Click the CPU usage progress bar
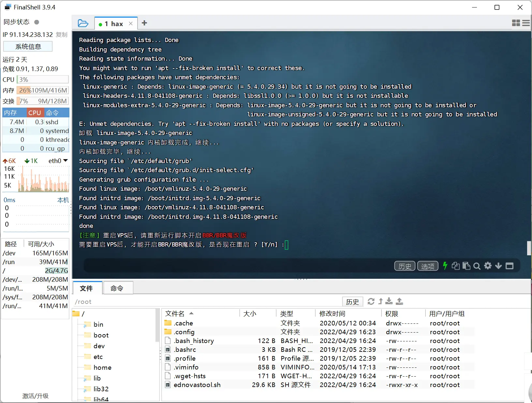Screen dimensions: 532x403 pos(43,80)
